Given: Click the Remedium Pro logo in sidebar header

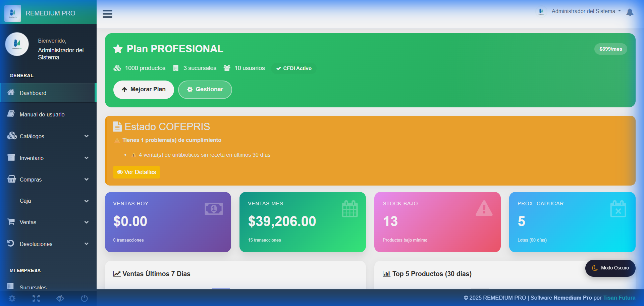Looking at the screenshot, I should coord(13,13).
